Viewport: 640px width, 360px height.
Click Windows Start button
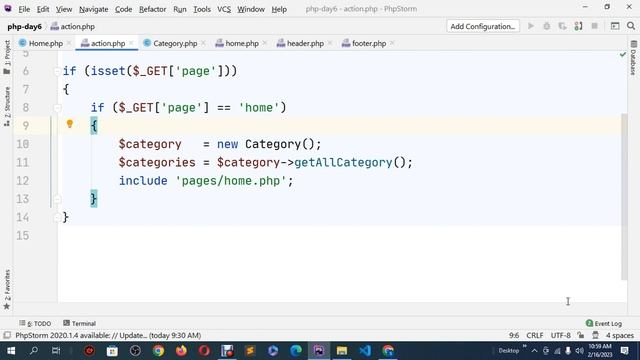pyautogui.click(x=11, y=351)
